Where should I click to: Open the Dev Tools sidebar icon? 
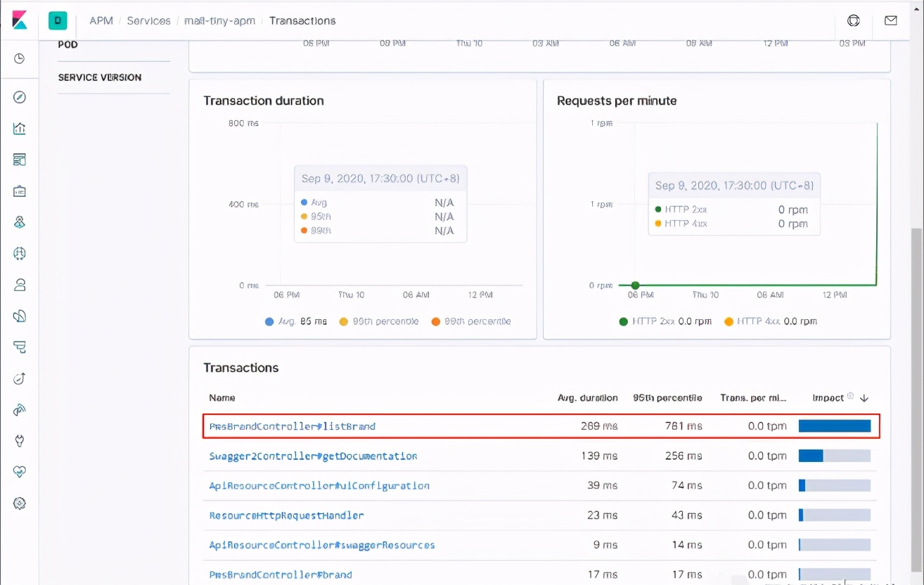20,441
